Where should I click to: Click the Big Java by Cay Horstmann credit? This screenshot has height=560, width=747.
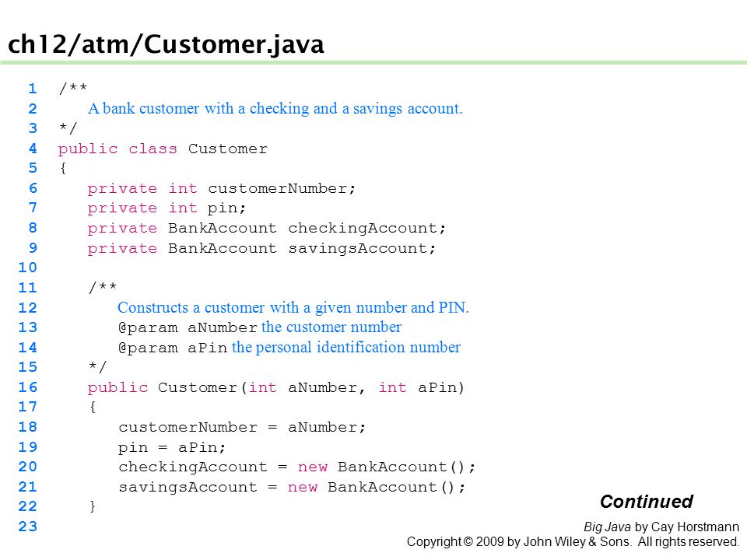coord(661,527)
